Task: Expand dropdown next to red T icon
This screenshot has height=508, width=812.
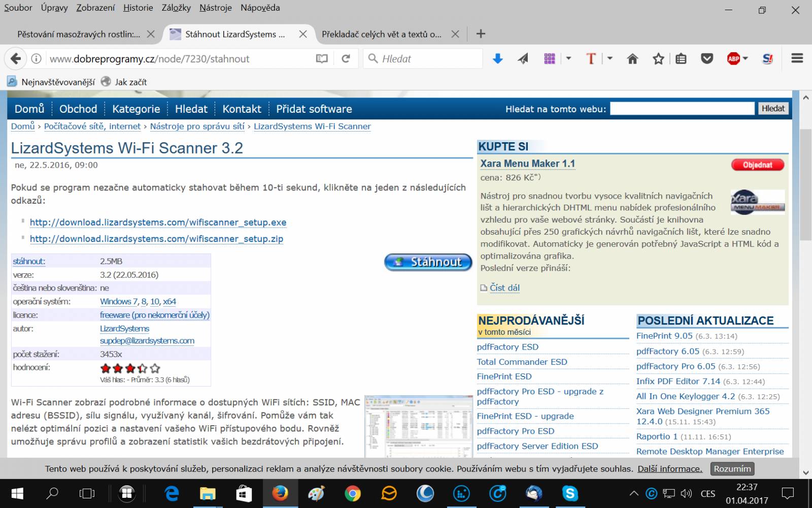Action: point(610,58)
